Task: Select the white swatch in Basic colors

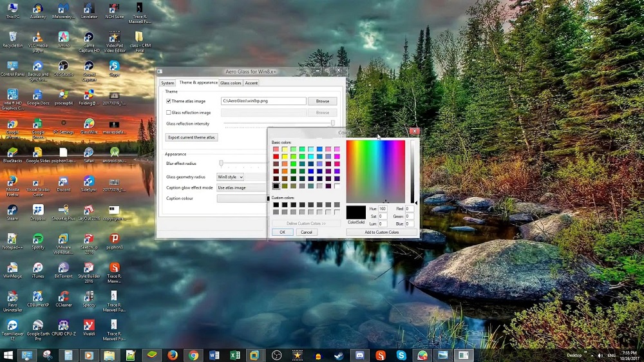Action: 337,186
